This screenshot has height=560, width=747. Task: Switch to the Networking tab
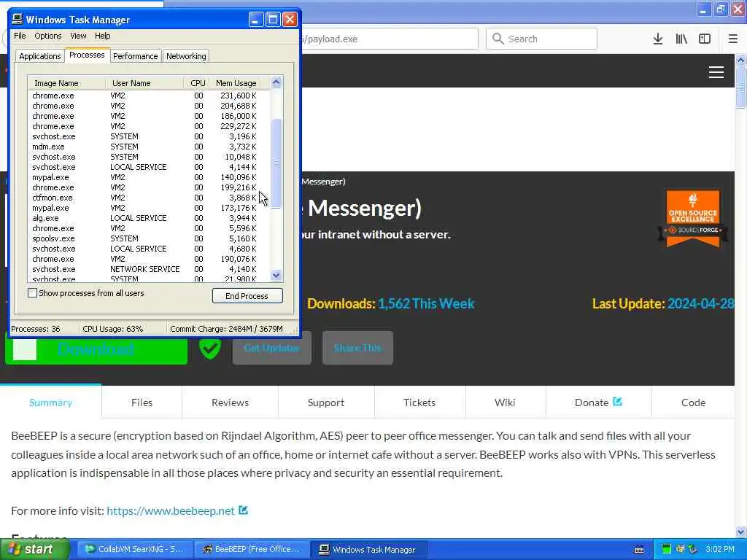(186, 56)
